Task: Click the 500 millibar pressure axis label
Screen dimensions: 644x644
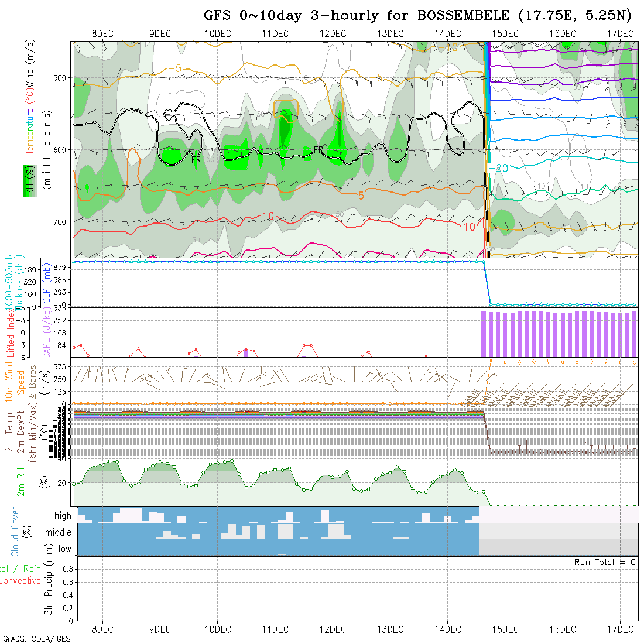Action: (61, 77)
